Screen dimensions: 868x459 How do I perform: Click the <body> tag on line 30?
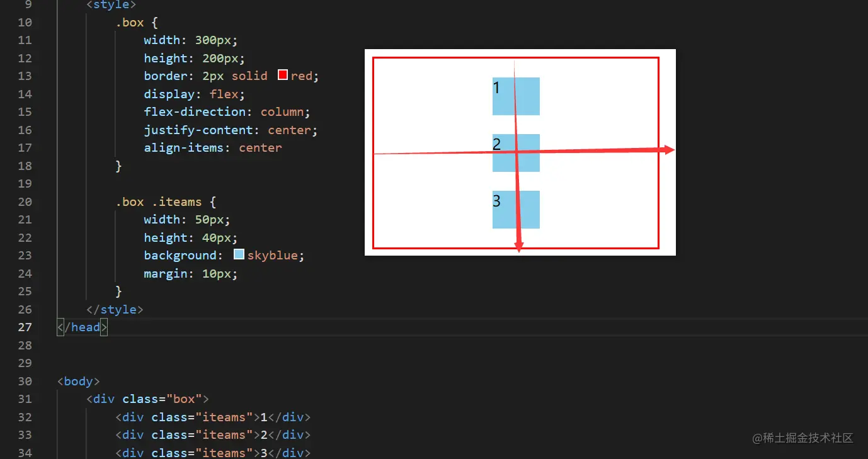pos(79,381)
